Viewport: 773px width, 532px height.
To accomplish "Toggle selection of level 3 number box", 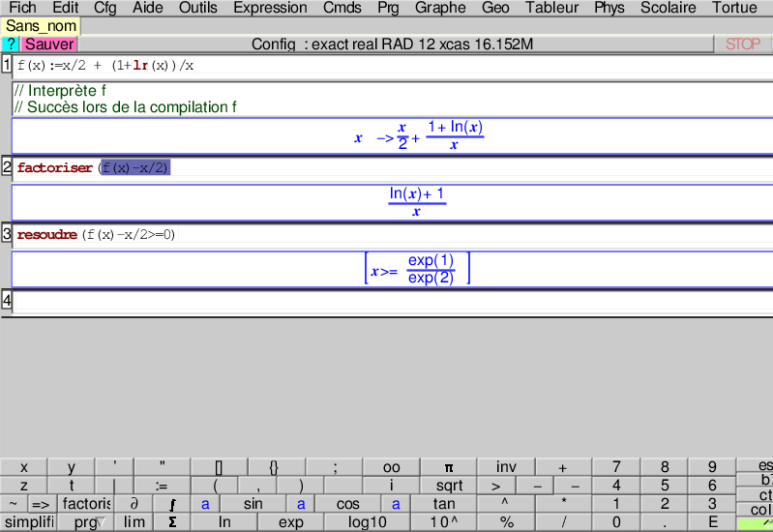I will point(7,234).
